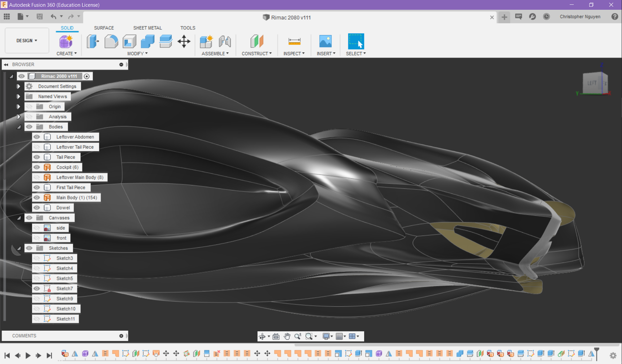This screenshot has width=622, height=364.
Task: Click the New Component icon
Action: click(206, 41)
